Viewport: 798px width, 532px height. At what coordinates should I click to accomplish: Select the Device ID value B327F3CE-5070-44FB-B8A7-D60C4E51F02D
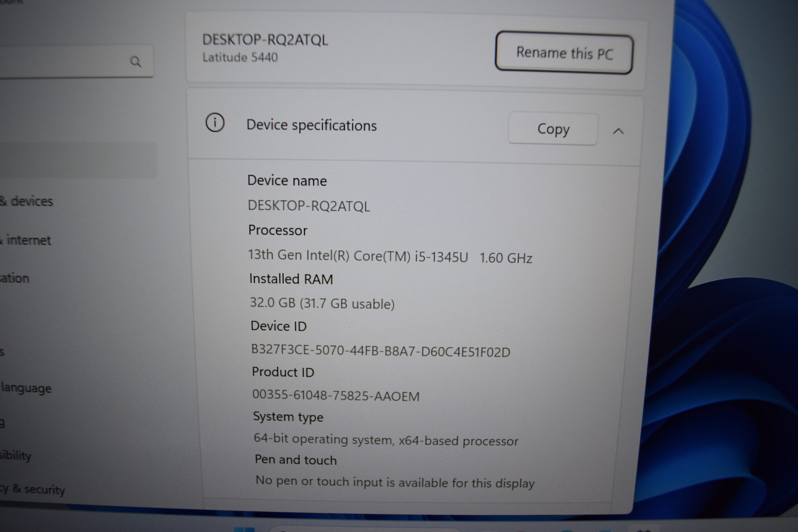click(x=380, y=351)
